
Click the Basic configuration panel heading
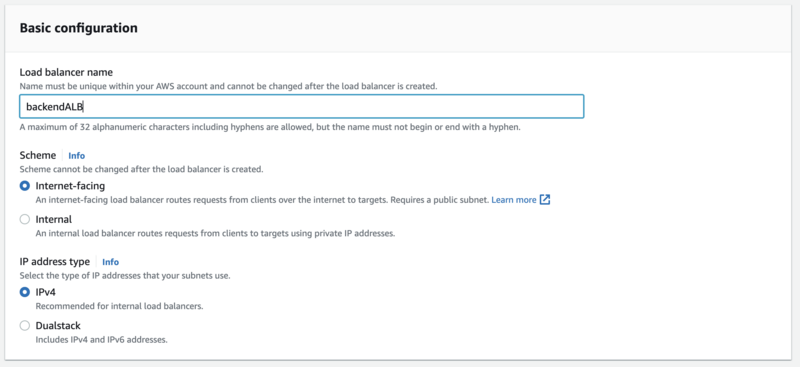(79, 28)
